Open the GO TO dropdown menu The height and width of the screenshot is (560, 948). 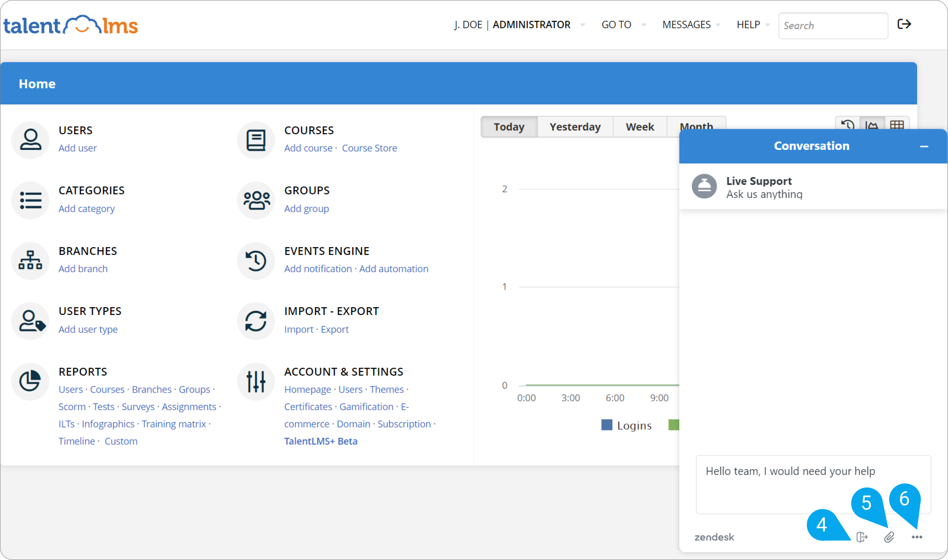pyautogui.click(x=623, y=25)
